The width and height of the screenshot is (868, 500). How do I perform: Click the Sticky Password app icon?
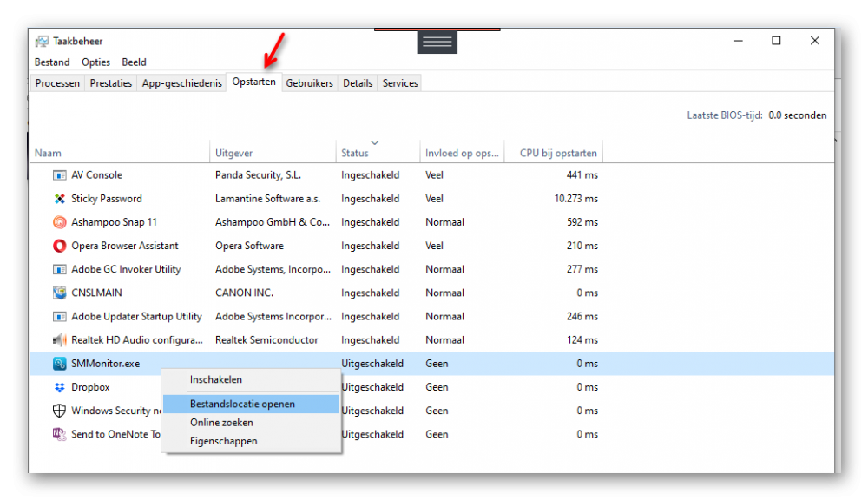coord(59,199)
